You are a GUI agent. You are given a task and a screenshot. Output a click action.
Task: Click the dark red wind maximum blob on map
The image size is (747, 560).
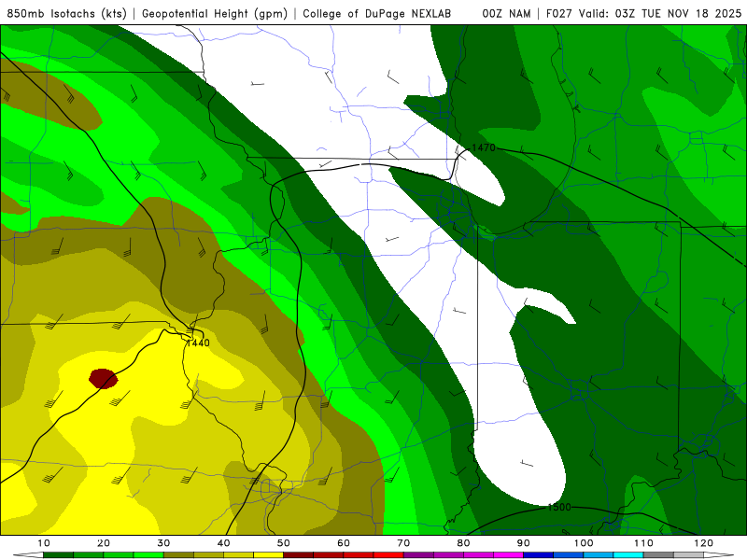[x=104, y=379]
